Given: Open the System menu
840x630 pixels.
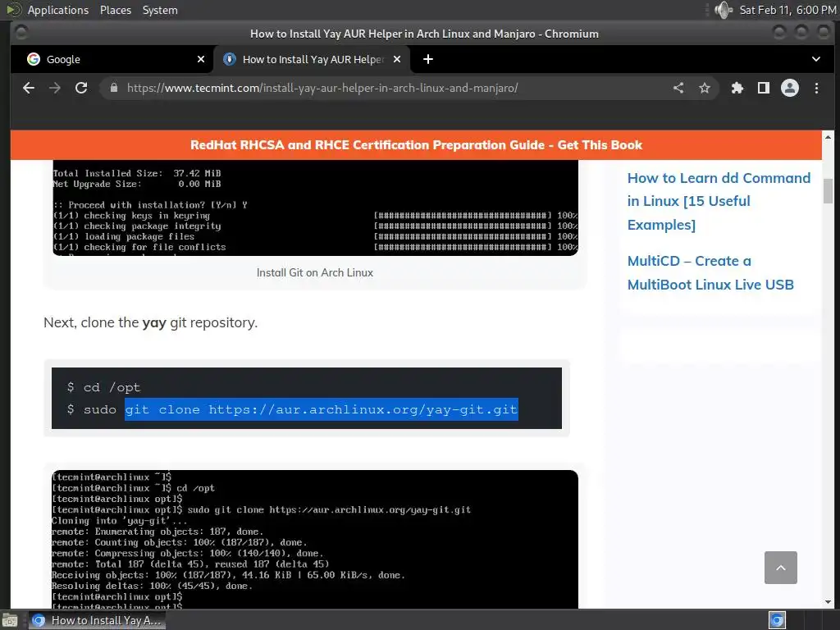Looking at the screenshot, I should tap(160, 10).
